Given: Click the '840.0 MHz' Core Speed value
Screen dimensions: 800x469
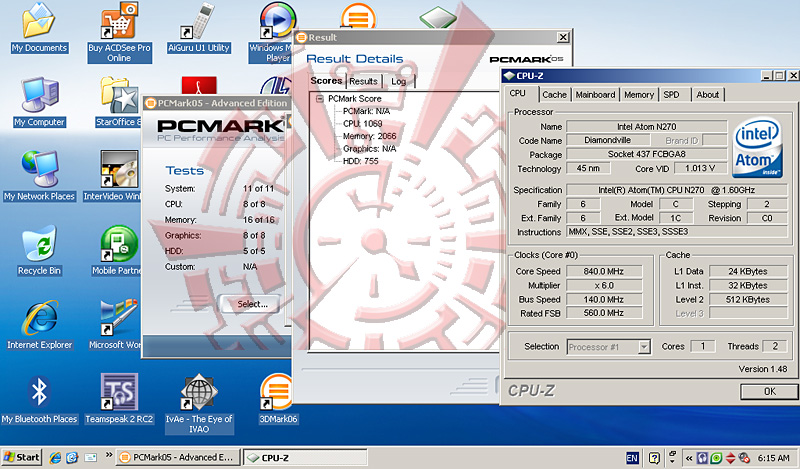Looking at the screenshot, I should pos(604,271).
